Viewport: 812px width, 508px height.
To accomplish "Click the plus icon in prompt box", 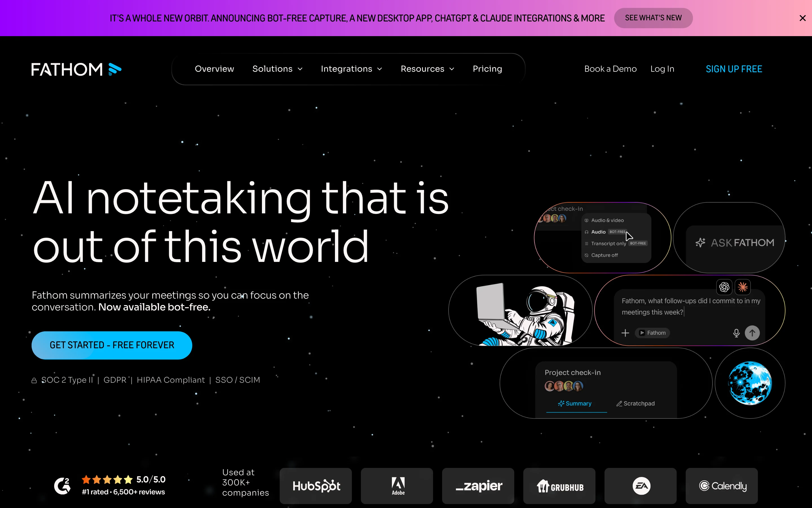I will pos(625,333).
